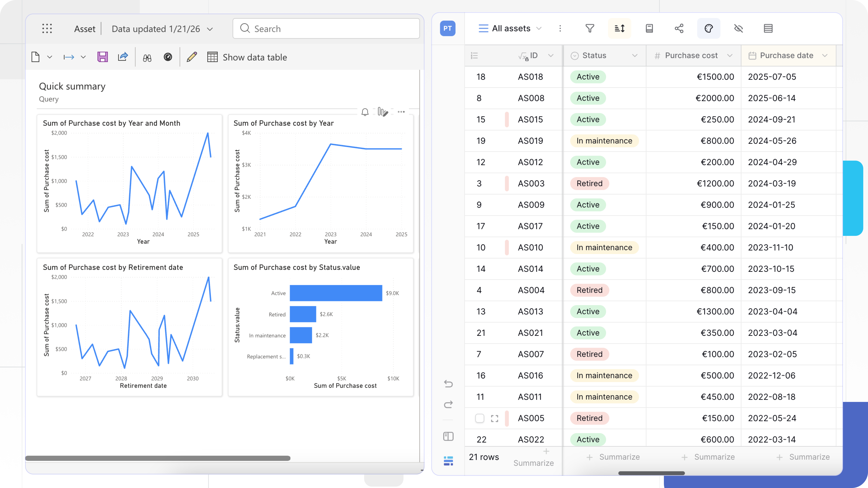Viewport: 868px width, 488px height.
Task: Open the app launcher grid menu
Action: (47, 29)
